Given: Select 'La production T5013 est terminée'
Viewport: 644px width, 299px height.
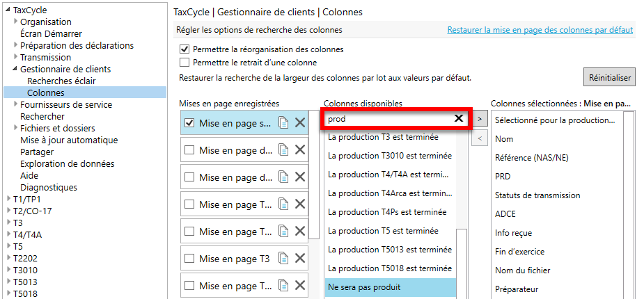Looking at the screenshot, I should [x=390, y=250].
